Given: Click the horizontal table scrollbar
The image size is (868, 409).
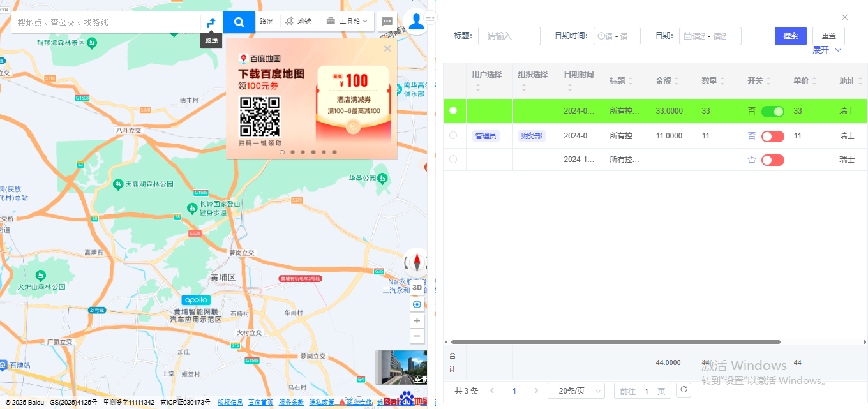Looking at the screenshot, I should point(613,342).
